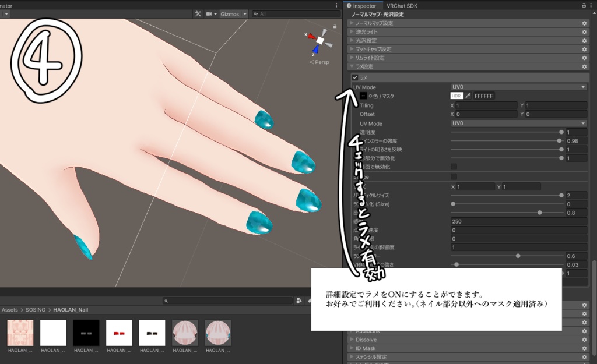Toggle the Shape checkbox in lame settings
597x364 pixels.
tap(454, 177)
